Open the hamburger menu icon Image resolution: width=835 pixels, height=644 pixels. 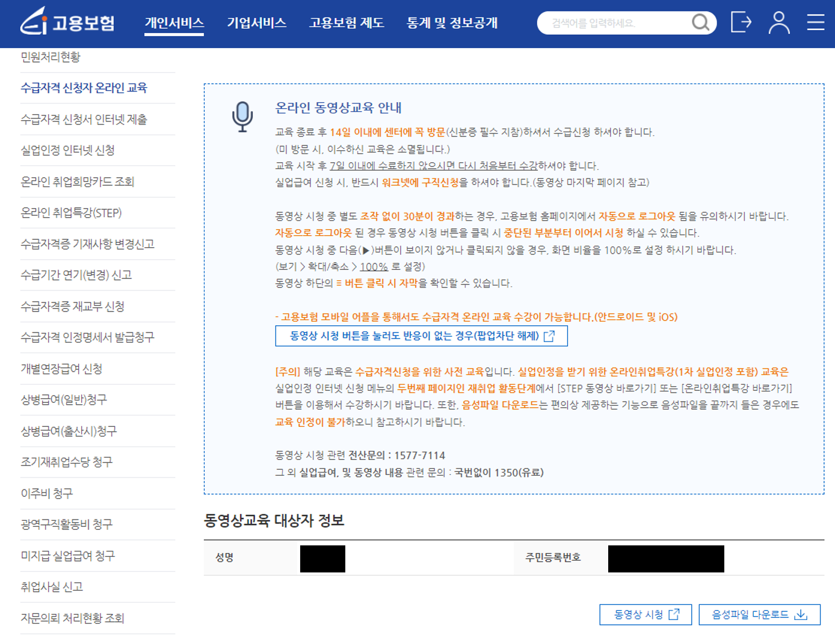[x=815, y=23]
